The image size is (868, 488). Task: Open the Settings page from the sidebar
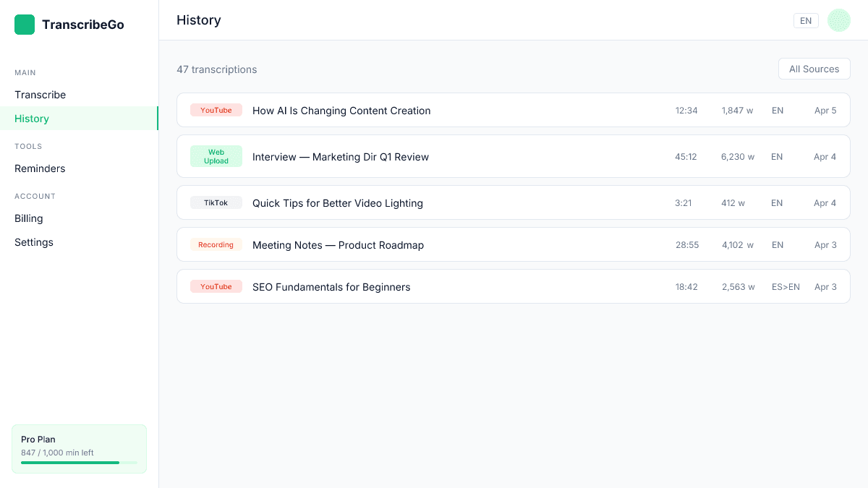(x=33, y=242)
